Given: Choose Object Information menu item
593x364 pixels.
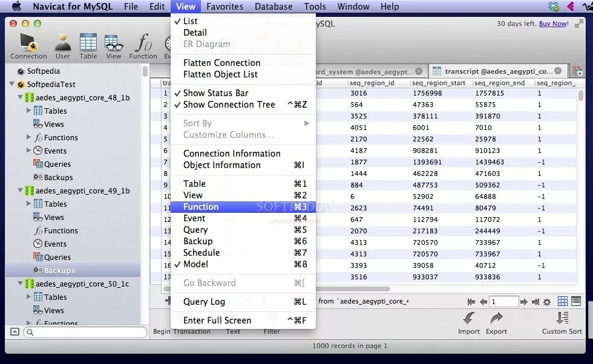Looking at the screenshot, I should 243,165.
